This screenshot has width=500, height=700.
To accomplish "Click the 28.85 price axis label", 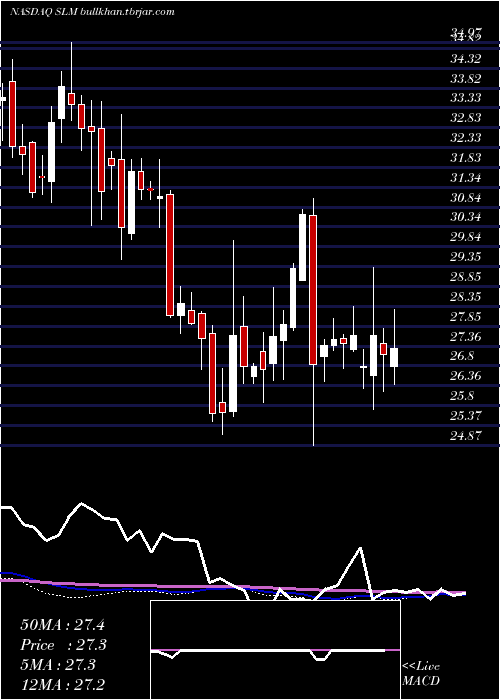I will coord(466,277).
